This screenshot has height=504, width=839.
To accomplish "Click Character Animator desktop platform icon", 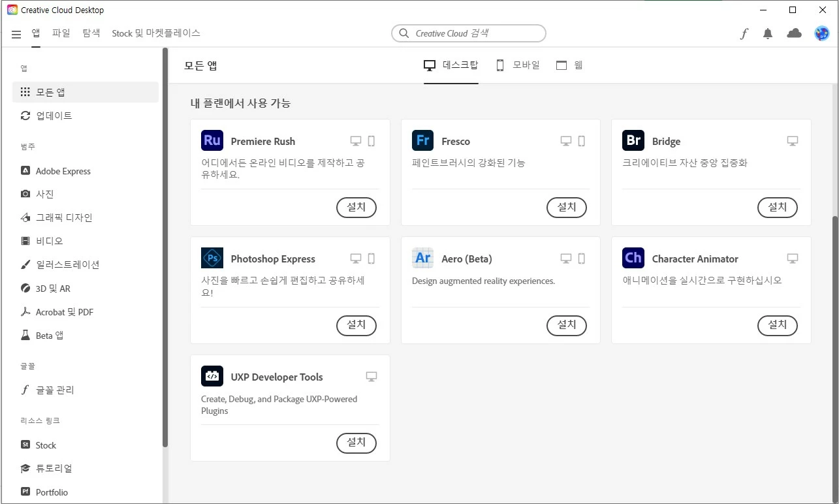I will coord(793,259).
